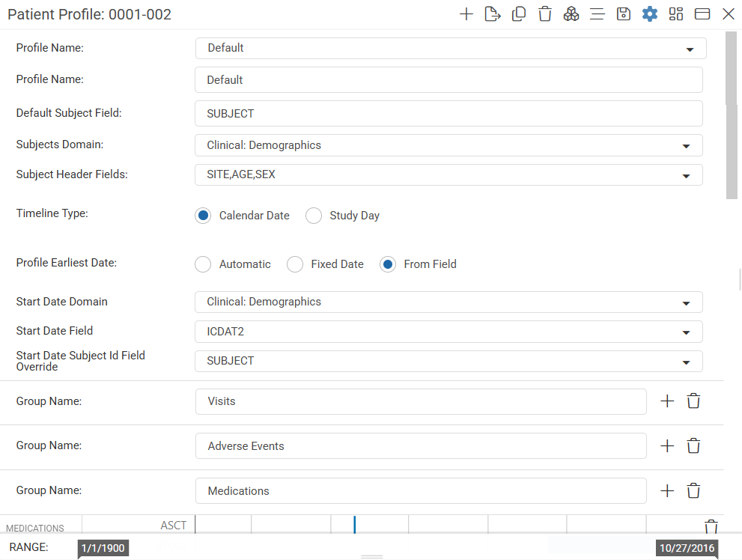The image size is (742, 560).
Task: Click the export document icon in header
Action: point(493,14)
